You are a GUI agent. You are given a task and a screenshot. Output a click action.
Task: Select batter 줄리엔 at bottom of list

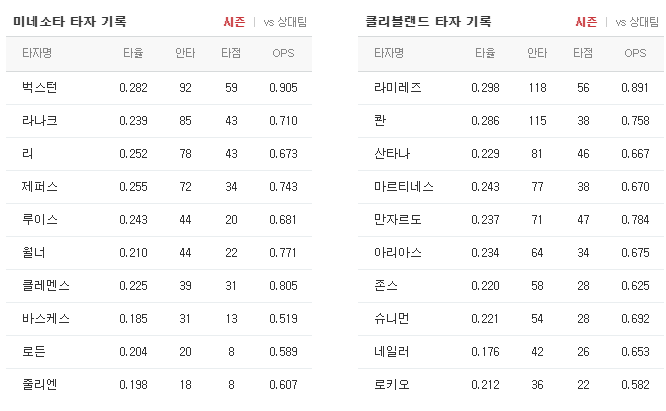click(40, 385)
